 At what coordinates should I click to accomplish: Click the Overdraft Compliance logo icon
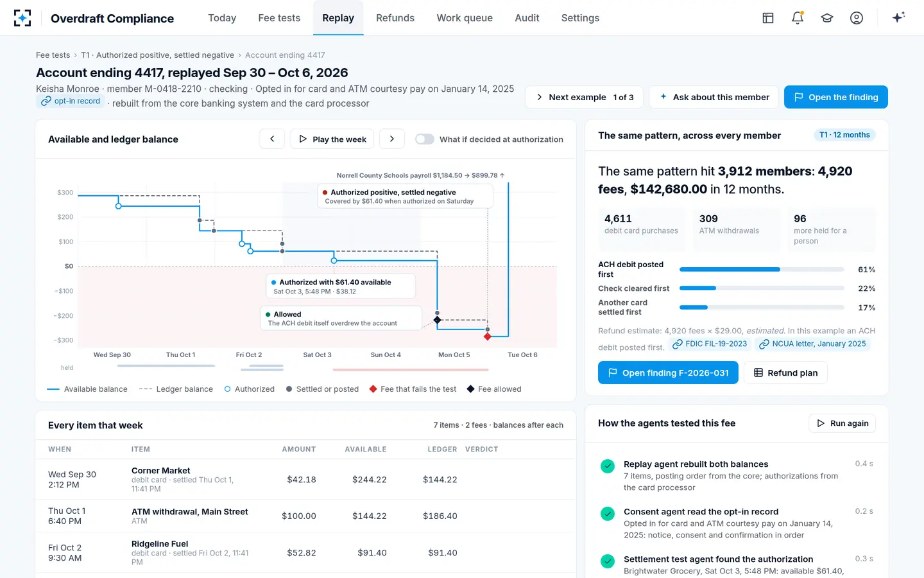[22, 18]
